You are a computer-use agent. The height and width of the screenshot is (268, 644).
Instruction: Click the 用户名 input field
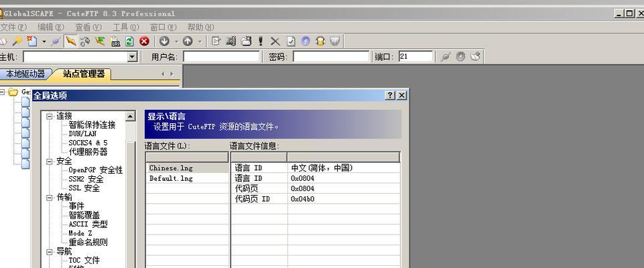[221, 57]
